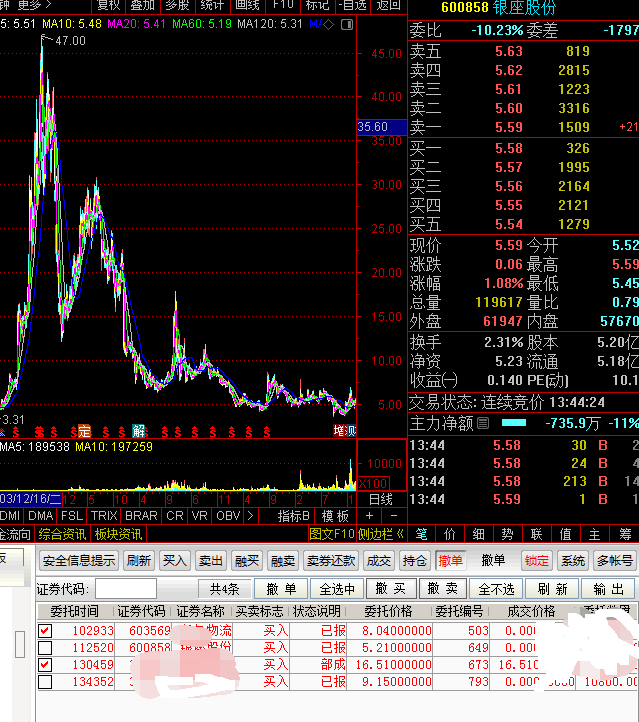This screenshot has height=722, width=639.
Task: Click 全不选 deselect all button
Action: (496, 589)
